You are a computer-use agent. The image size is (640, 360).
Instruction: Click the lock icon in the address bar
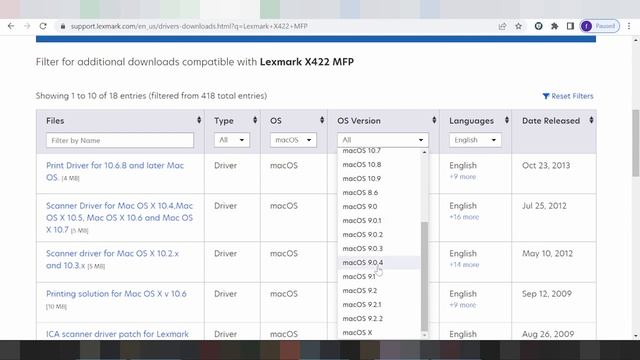62,26
